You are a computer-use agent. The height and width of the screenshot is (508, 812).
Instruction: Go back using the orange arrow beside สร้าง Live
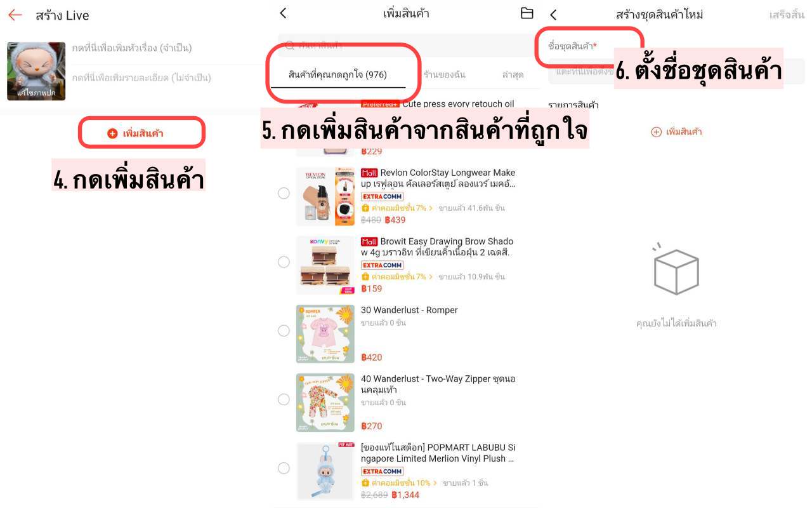click(15, 15)
